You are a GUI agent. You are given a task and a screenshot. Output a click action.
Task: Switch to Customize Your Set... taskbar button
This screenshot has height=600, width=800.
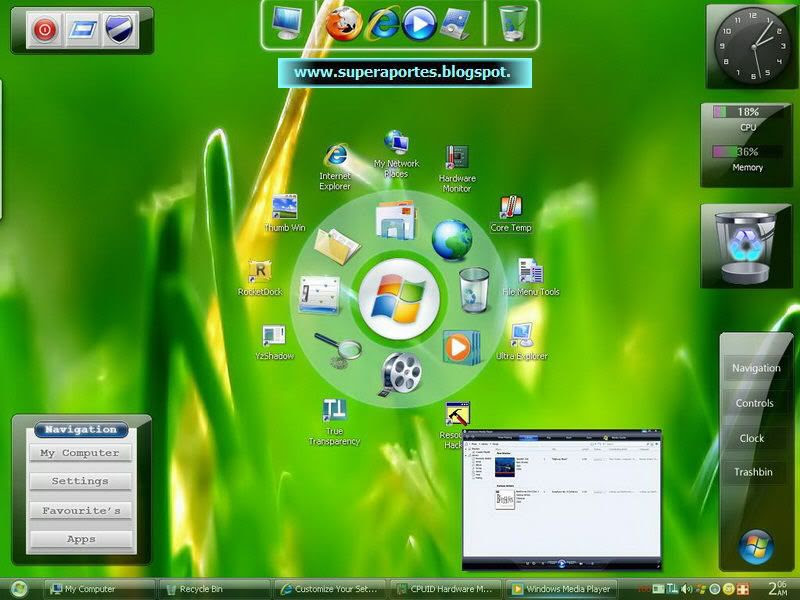point(330,589)
